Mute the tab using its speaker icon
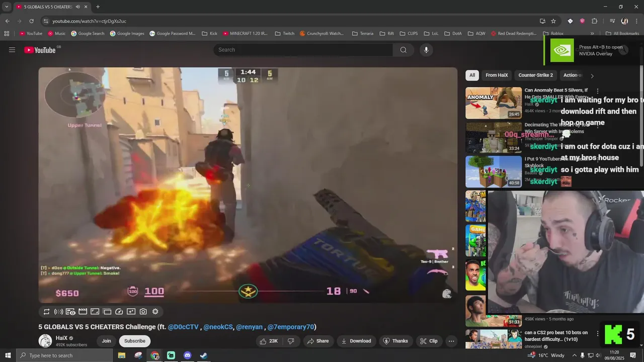Viewport: 644px width, 362px height. pos(78,7)
